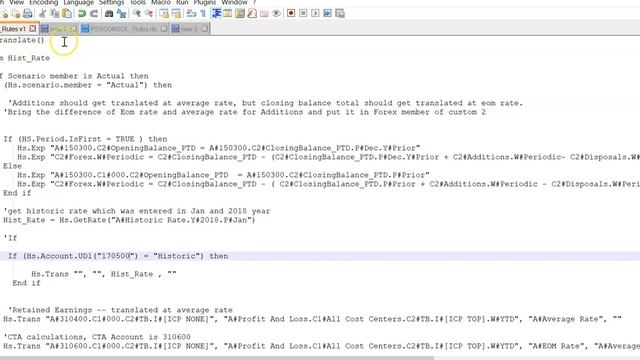640x360 pixels.
Task: Click "End if" below the Hist_Rate Trans line
Action: coord(27,283)
